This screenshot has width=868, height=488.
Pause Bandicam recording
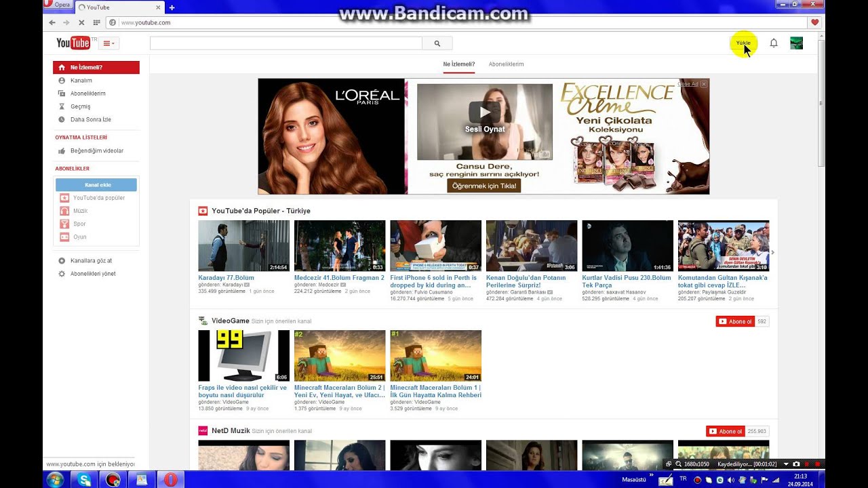(807, 464)
